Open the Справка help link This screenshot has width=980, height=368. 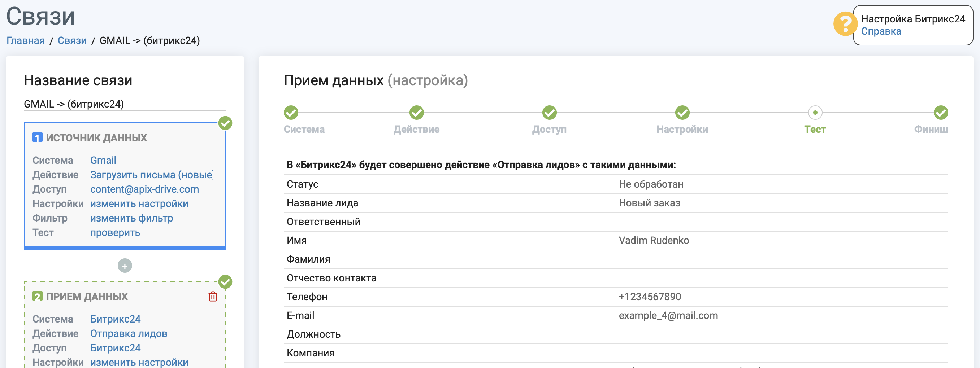pyautogui.click(x=881, y=31)
